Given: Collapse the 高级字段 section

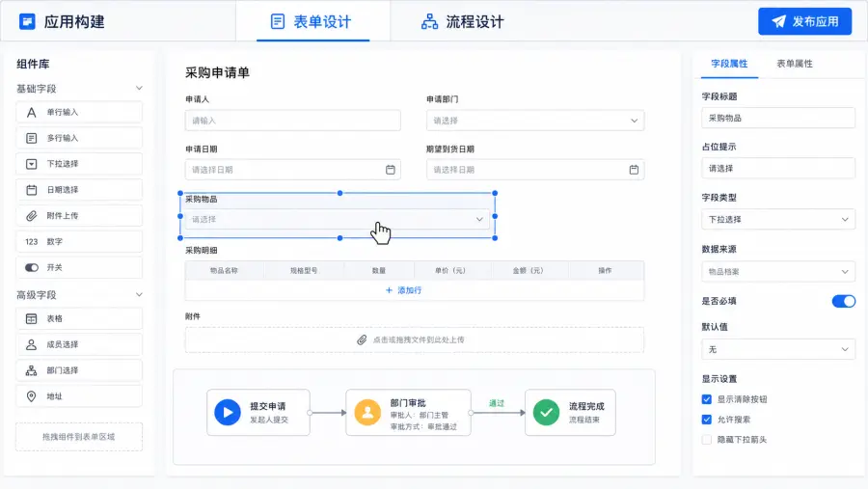Looking at the screenshot, I should [139, 294].
